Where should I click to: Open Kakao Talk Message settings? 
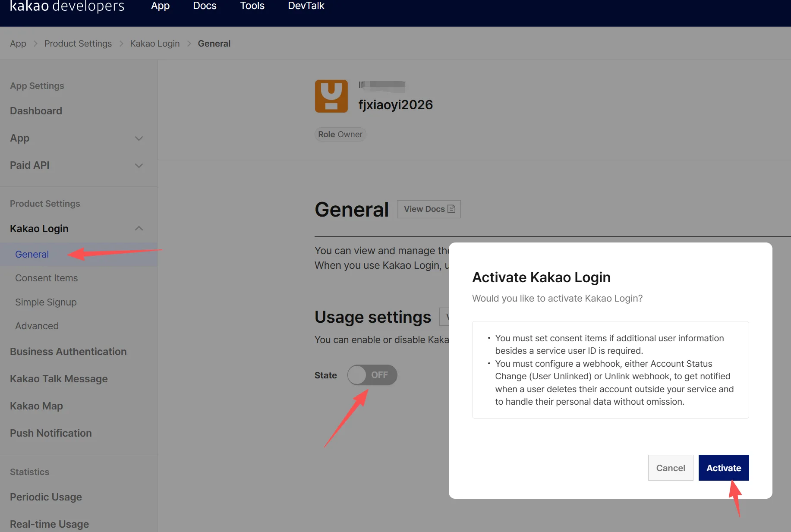[x=59, y=379]
